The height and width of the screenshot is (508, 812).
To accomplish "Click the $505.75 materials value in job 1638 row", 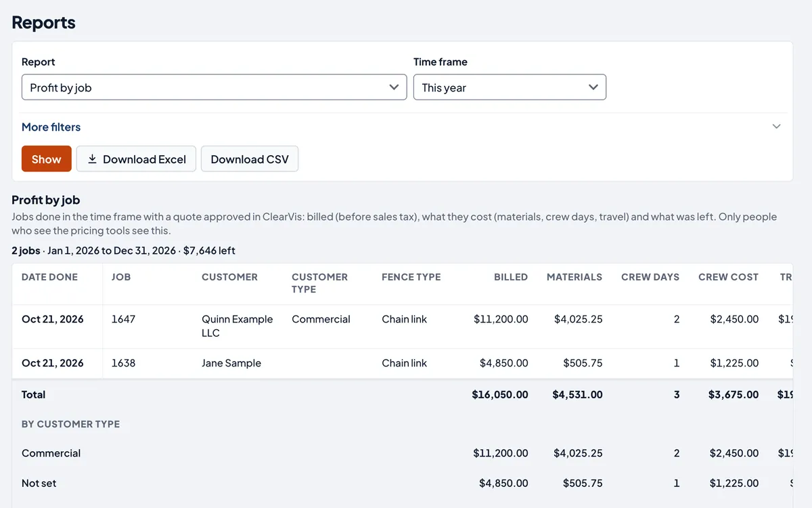I will 583,363.
